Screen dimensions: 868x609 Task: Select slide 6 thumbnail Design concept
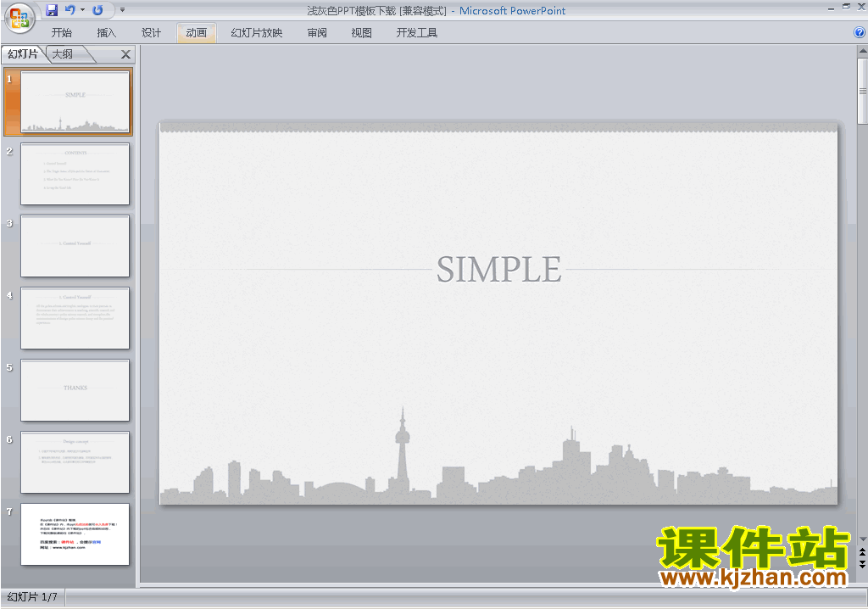75,462
